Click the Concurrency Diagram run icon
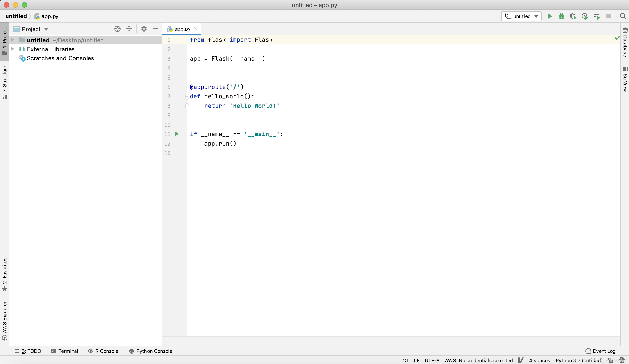This screenshot has width=629, height=364. point(597,16)
